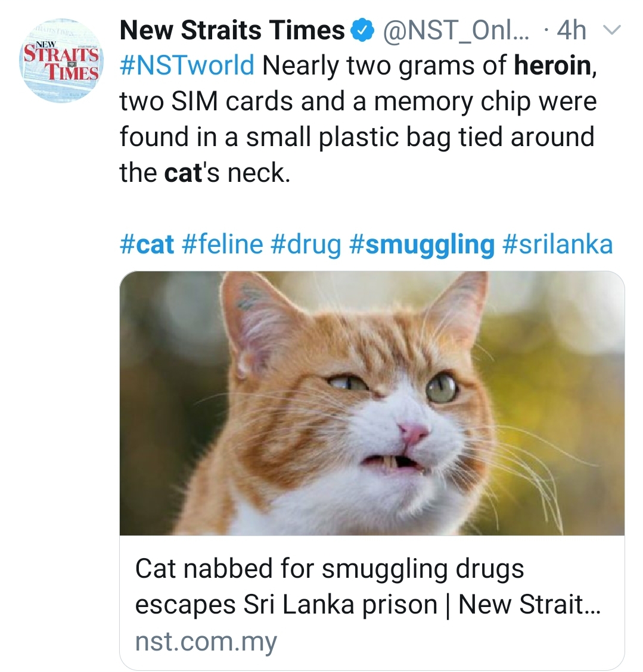This screenshot has width=643, height=672.
Task: Open the 'Cat nabbed for smuggling drugs' headline
Action: 330,569
